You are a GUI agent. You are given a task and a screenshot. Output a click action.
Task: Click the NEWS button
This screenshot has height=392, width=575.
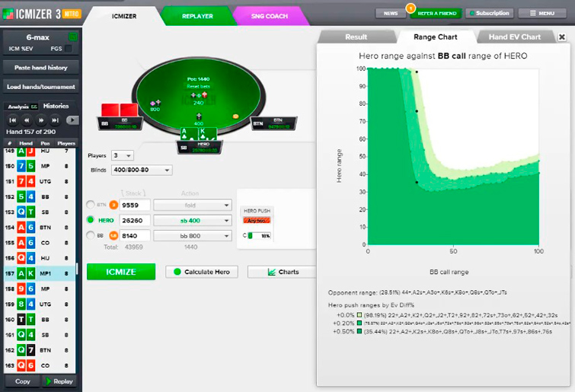[x=391, y=13]
